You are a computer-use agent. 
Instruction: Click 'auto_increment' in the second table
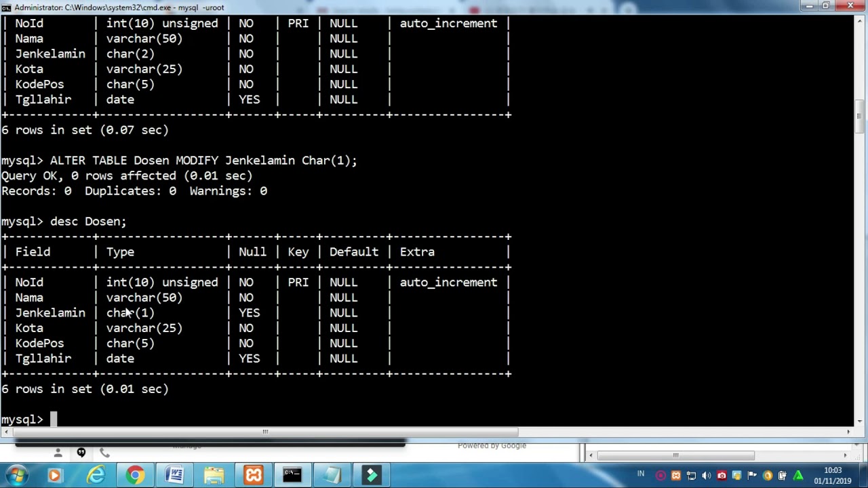[x=448, y=283]
